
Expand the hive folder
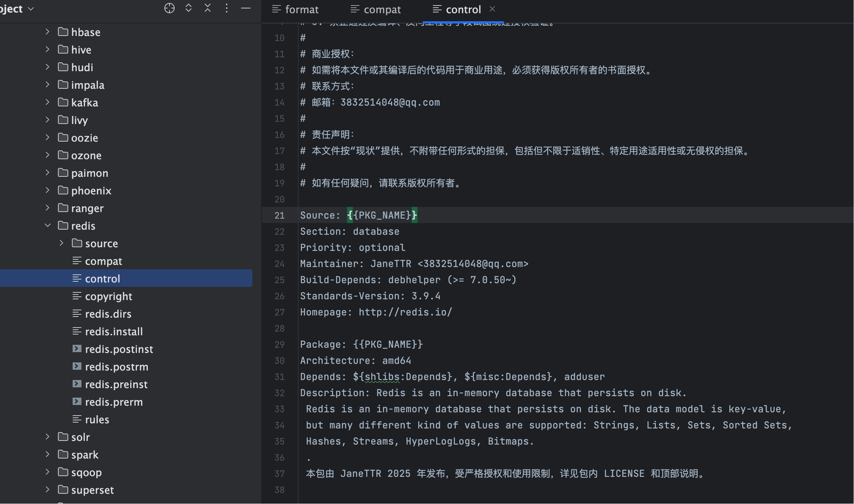(47, 50)
